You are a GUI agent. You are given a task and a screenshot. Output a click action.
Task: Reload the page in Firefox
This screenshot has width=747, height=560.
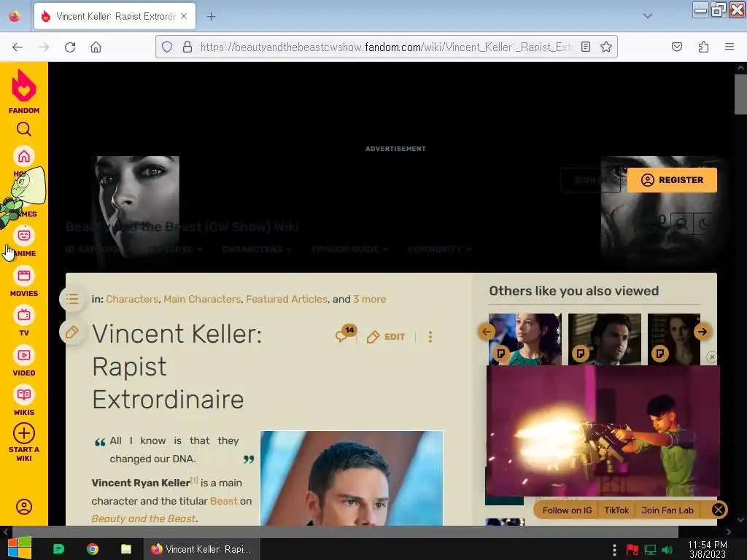70,47
